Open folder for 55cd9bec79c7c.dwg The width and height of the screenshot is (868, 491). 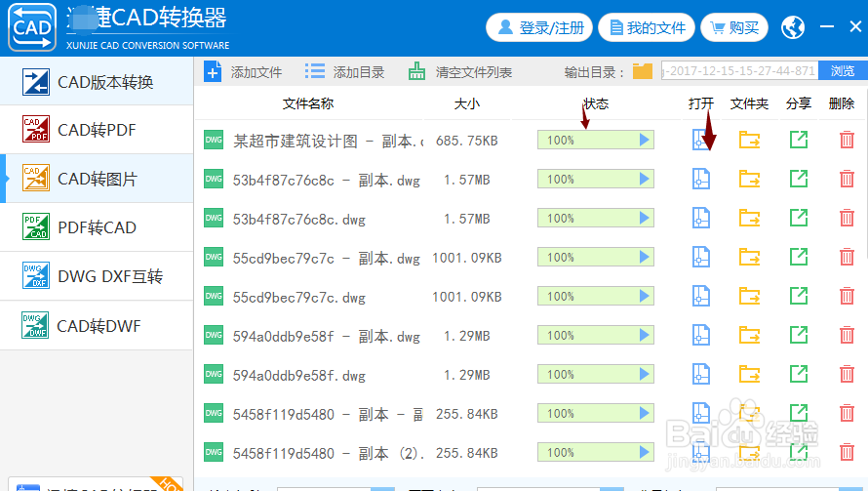click(x=750, y=296)
